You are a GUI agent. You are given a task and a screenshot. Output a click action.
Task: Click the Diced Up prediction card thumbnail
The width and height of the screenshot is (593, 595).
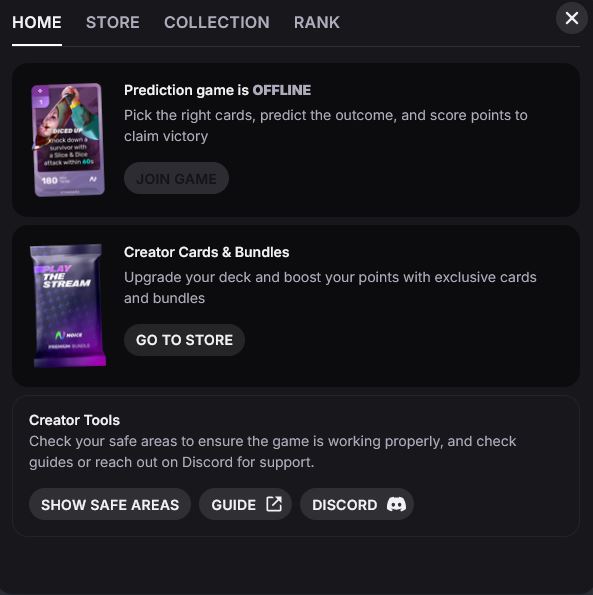pos(68,140)
